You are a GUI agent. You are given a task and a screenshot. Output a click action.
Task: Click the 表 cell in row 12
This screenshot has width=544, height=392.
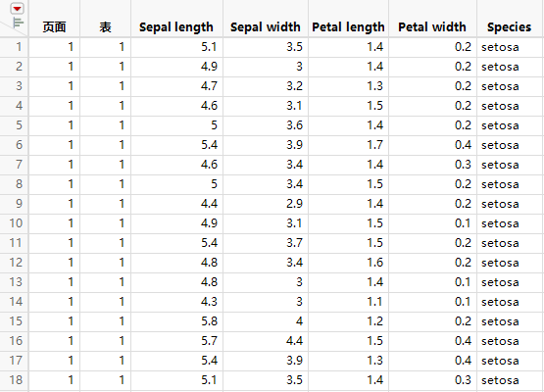[x=106, y=263]
